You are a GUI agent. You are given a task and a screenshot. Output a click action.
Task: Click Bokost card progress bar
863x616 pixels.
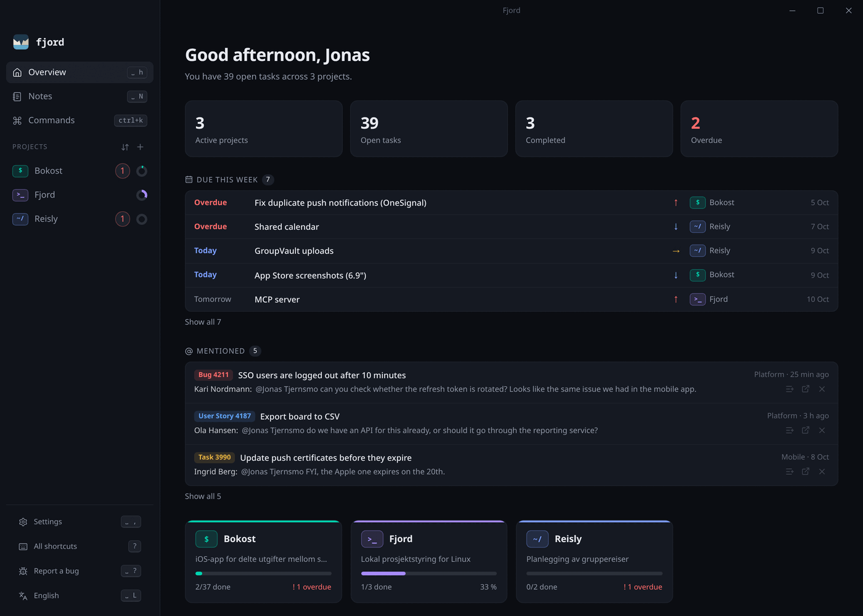[x=263, y=573]
